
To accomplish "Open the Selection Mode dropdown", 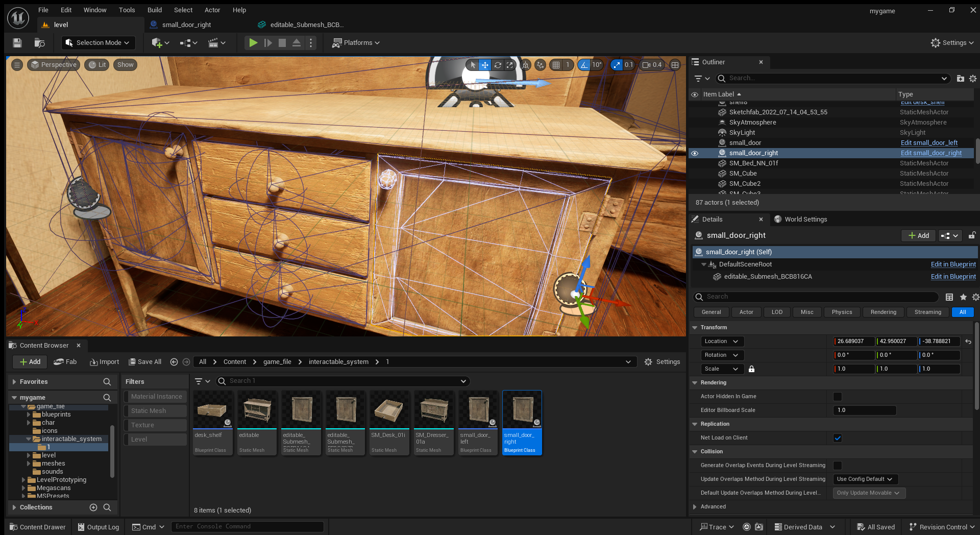I will point(99,43).
